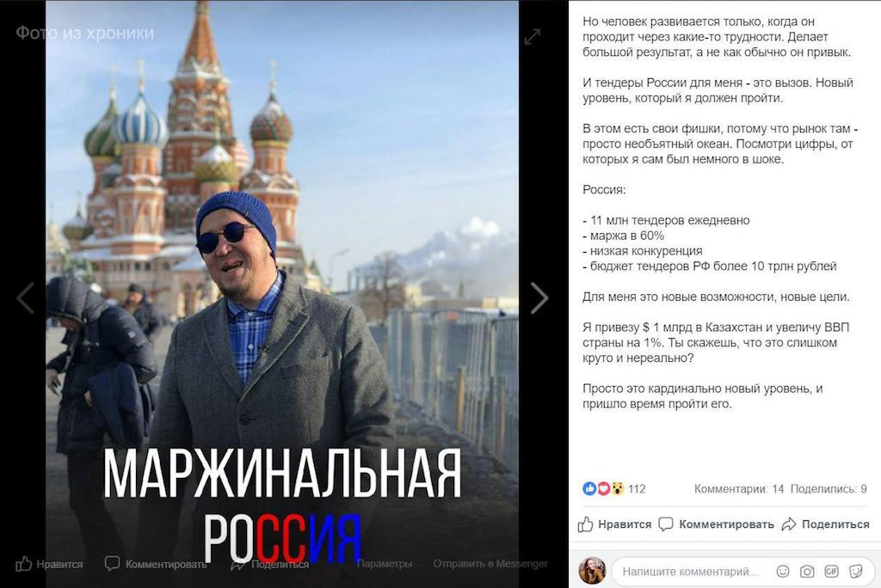Open the sticker picker icon
This screenshot has height=588, width=881.
856,571
